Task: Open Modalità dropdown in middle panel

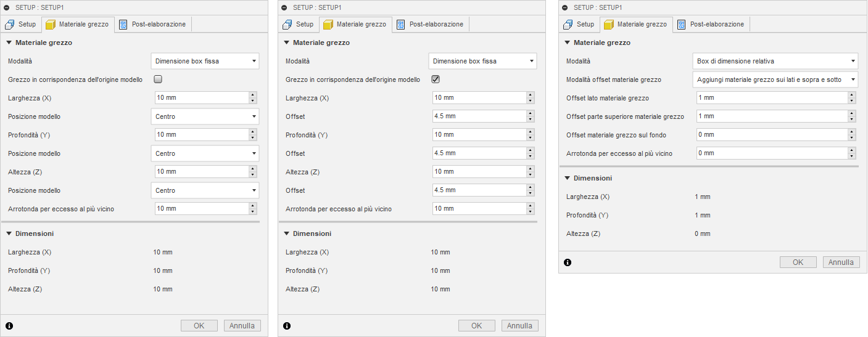Action: click(482, 61)
